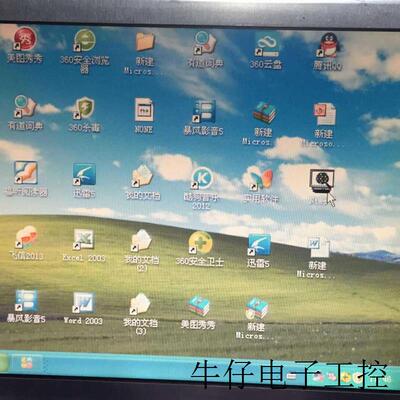Open the unnumbered 我的文档 shortcut
The width and height of the screenshot is (400, 400).
[x=142, y=175]
